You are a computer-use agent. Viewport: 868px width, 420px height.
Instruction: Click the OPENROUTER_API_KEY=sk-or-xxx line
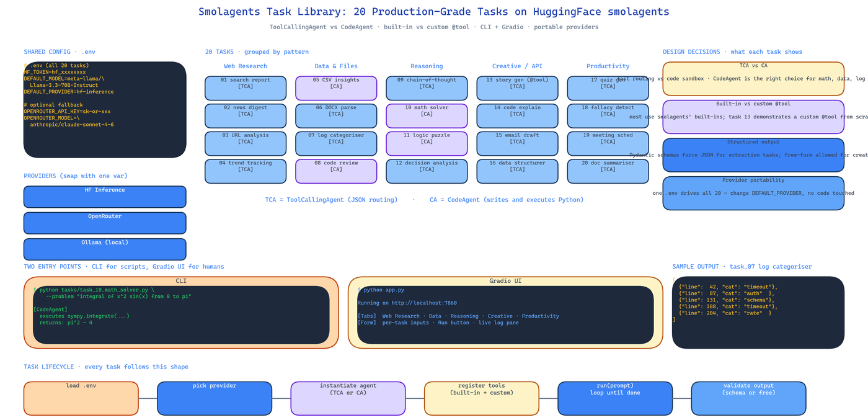pos(67,112)
